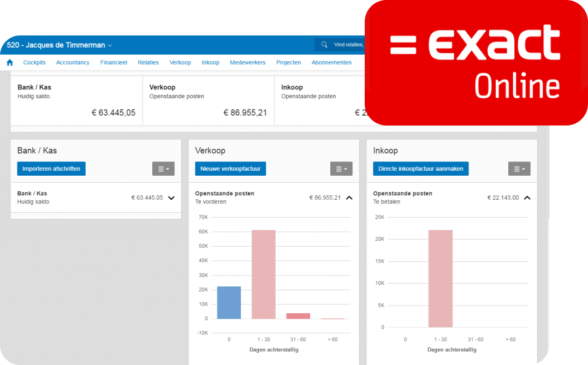Select Bank / Kas summary tile € 63.445,05

(76, 100)
